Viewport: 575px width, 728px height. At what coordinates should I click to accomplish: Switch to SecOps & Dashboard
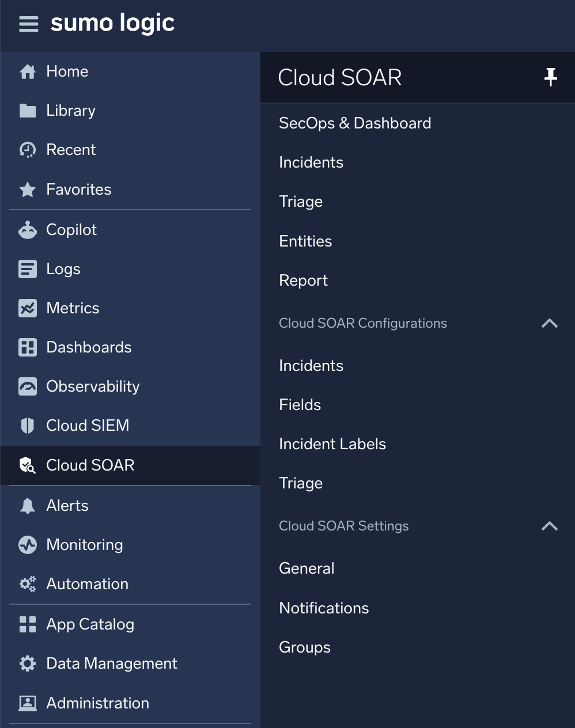(355, 123)
